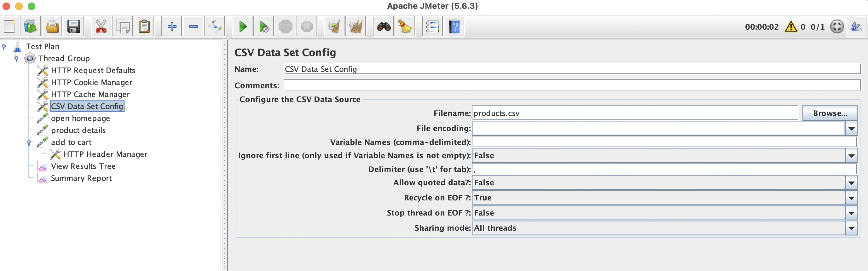The height and width of the screenshot is (271, 868).
Task: Collapse the Test Plan tree node
Action: pos(4,47)
